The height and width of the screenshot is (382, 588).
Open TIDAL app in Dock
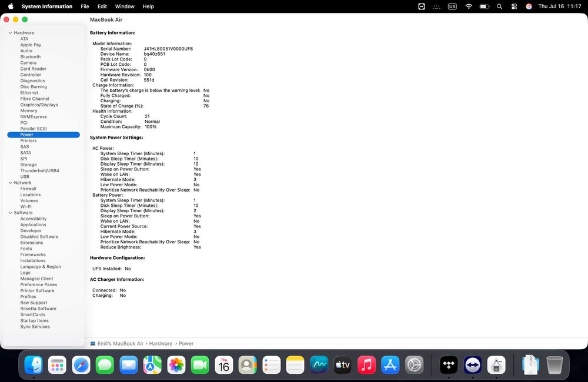[x=449, y=365]
